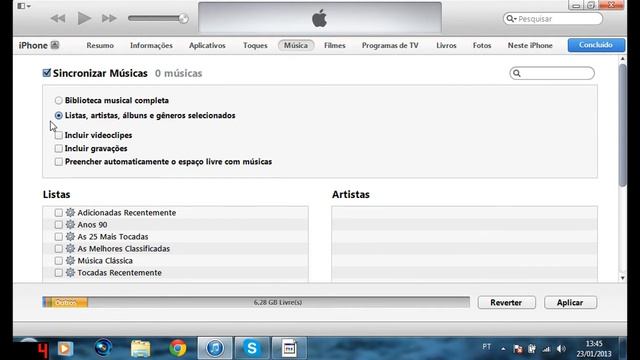Click the Concluído button
640x360 pixels.
tap(596, 45)
